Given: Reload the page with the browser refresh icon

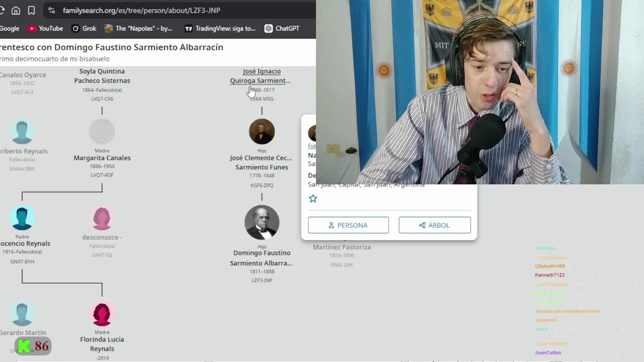Looking at the screenshot, I should coord(2,10).
